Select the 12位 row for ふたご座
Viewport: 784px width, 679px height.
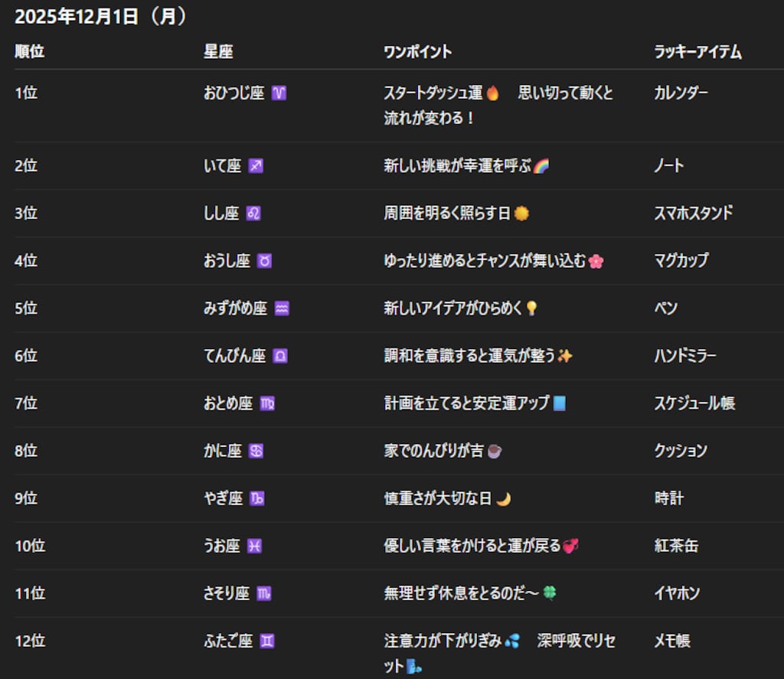tap(27, 641)
